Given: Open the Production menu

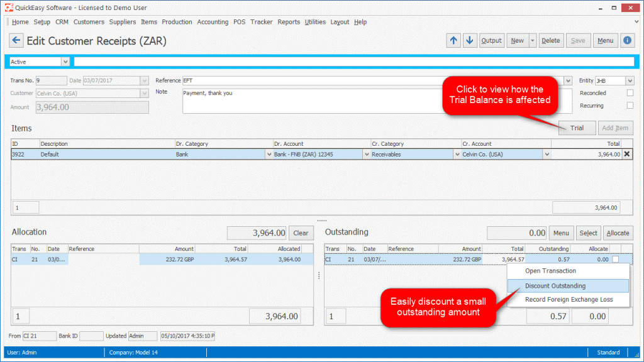Looking at the screenshot, I should 177,22.
